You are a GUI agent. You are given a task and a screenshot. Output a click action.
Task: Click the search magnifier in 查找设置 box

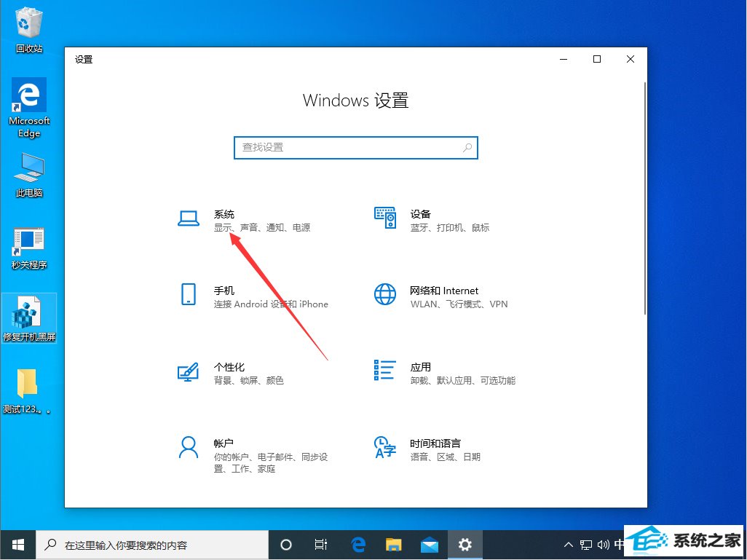[467, 148]
